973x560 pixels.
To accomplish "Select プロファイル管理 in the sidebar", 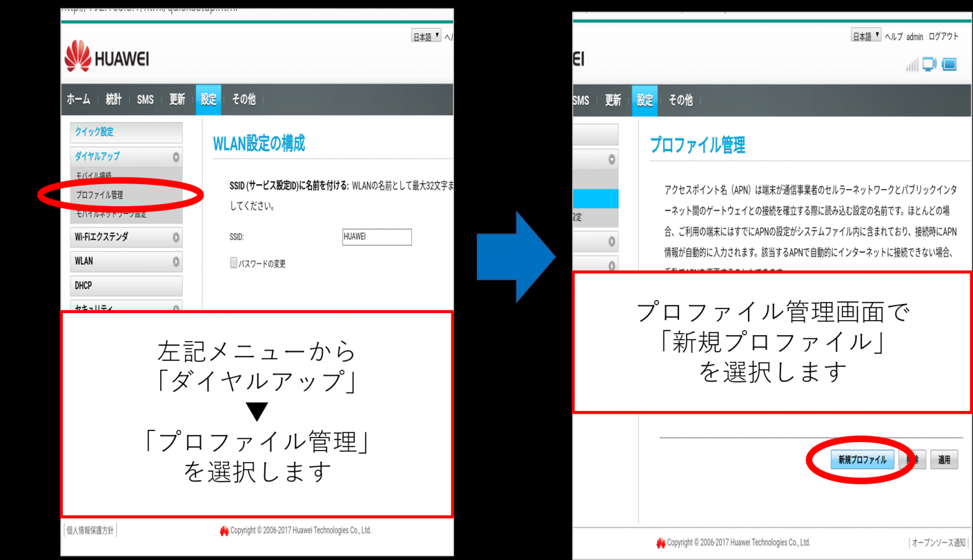I will 100,194.
